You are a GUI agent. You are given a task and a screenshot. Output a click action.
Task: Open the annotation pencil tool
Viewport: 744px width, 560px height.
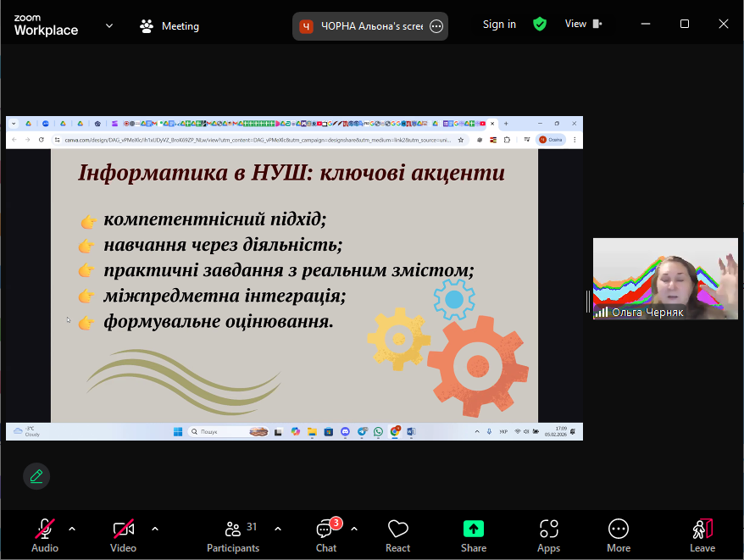(x=36, y=476)
